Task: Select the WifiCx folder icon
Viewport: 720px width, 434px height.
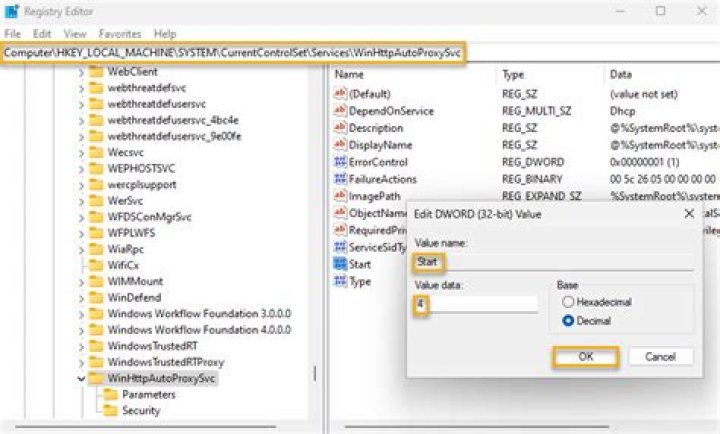Action: tap(96, 265)
